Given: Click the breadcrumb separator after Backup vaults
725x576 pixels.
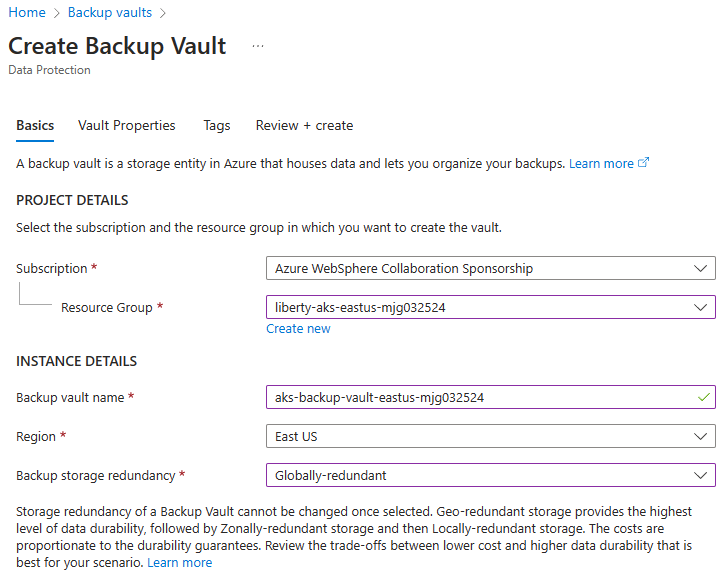Looking at the screenshot, I should (163, 13).
